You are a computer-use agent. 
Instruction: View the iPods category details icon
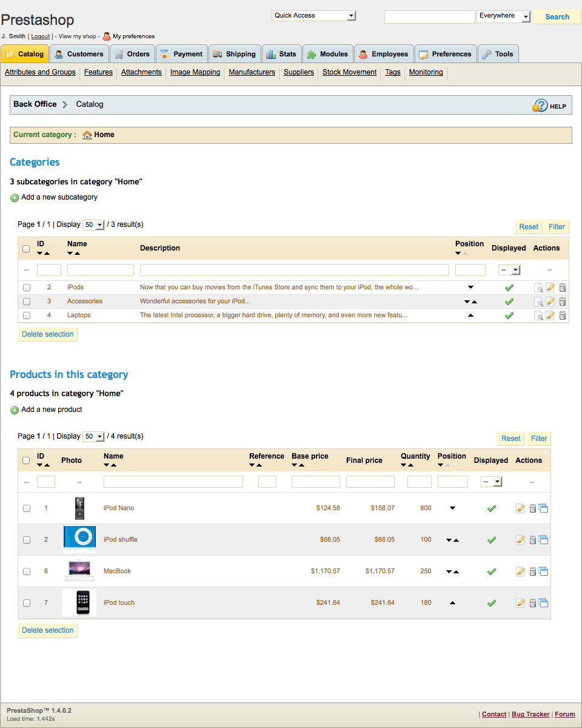(538, 288)
